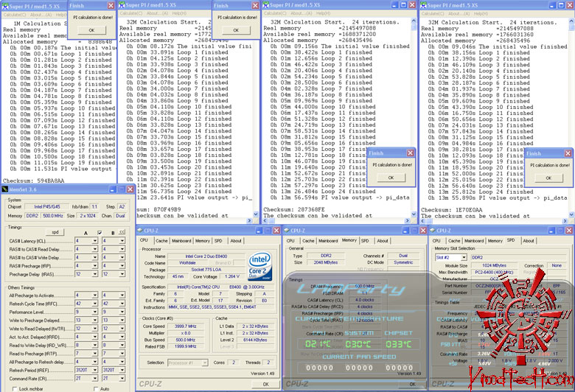The image size is (575, 392).
Task: Close the CPU-Z window showing the SPD tab
Action: (x=569, y=231)
